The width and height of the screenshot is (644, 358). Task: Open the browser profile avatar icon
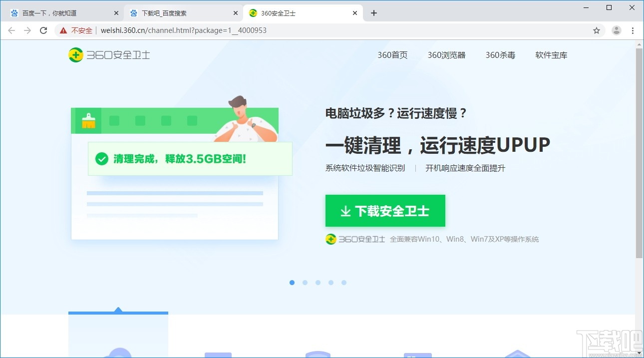point(616,30)
